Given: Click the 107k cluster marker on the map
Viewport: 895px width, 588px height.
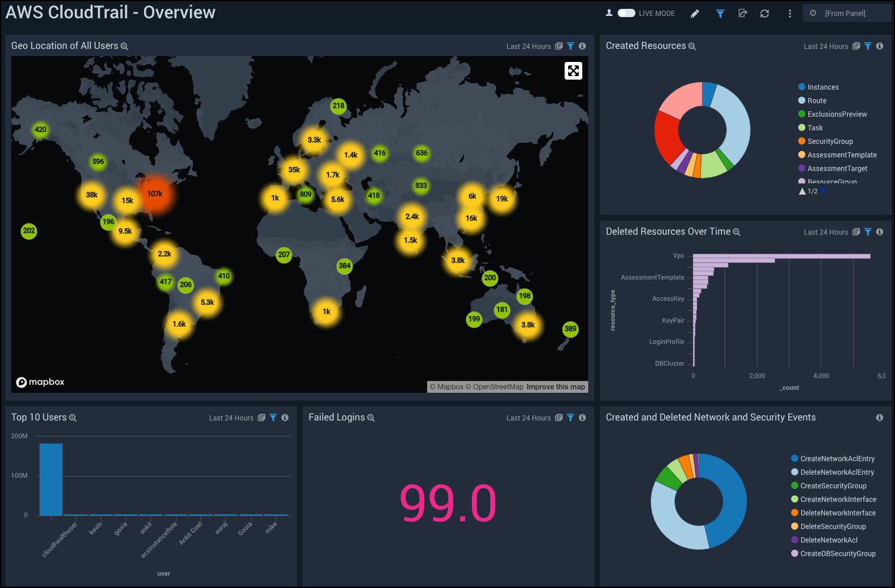Looking at the screenshot, I should pyautogui.click(x=155, y=193).
